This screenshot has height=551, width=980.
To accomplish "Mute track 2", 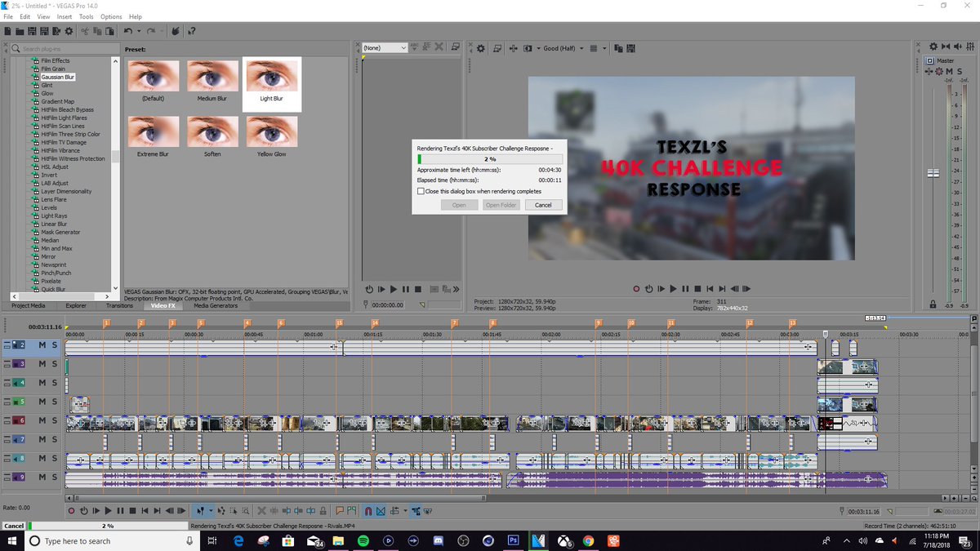I will click(42, 345).
